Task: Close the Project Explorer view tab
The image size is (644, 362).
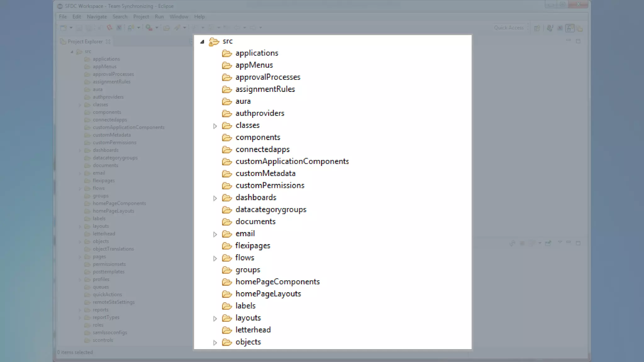Action: tap(108, 41)
